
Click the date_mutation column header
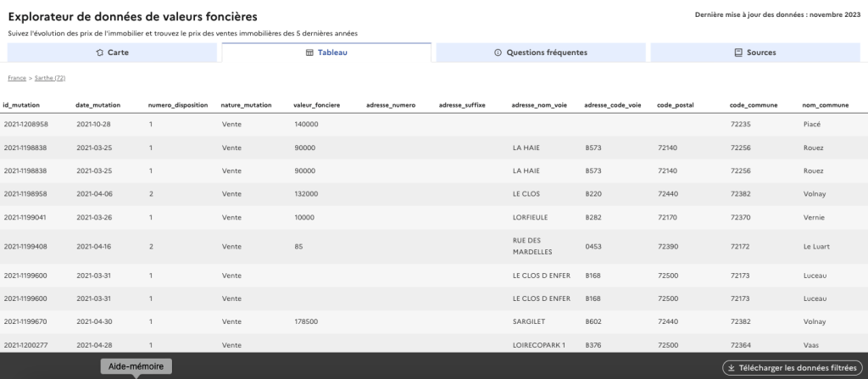[x=98, y=105]
